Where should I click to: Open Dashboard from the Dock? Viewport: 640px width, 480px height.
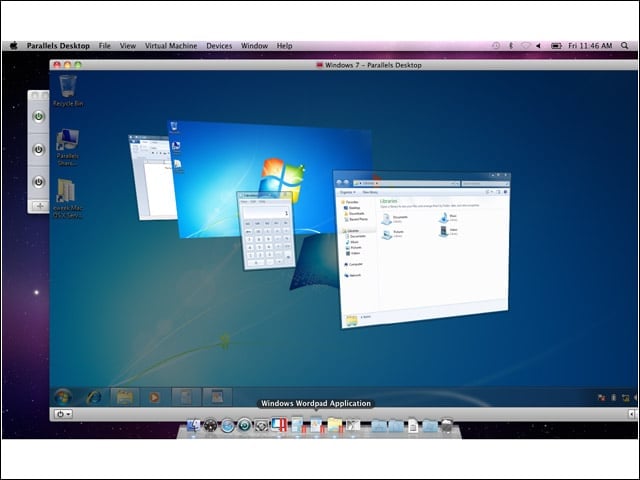click(211, 425)
